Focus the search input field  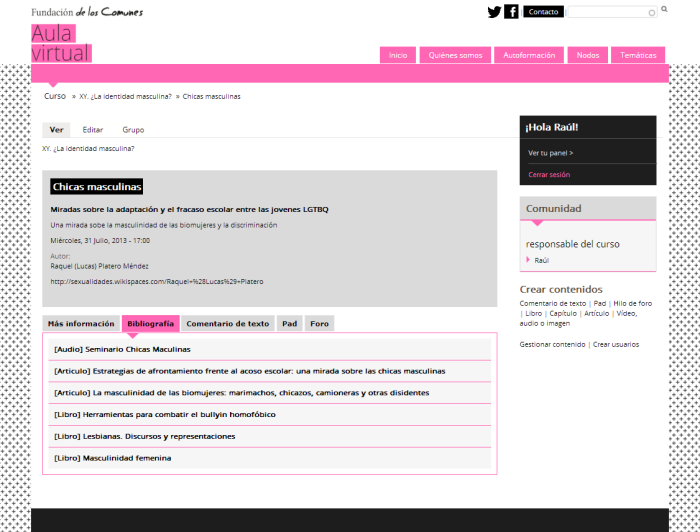(x=612, y=12)
